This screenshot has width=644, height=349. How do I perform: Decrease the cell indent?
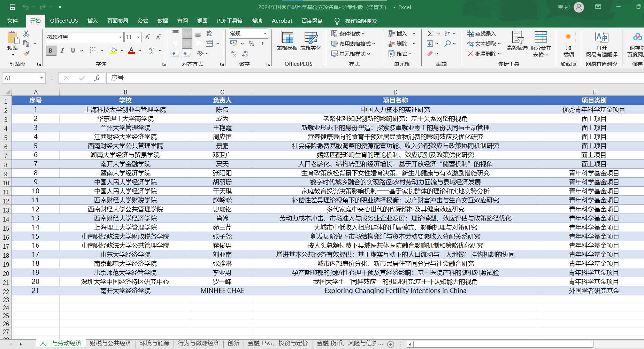[176, 54]
